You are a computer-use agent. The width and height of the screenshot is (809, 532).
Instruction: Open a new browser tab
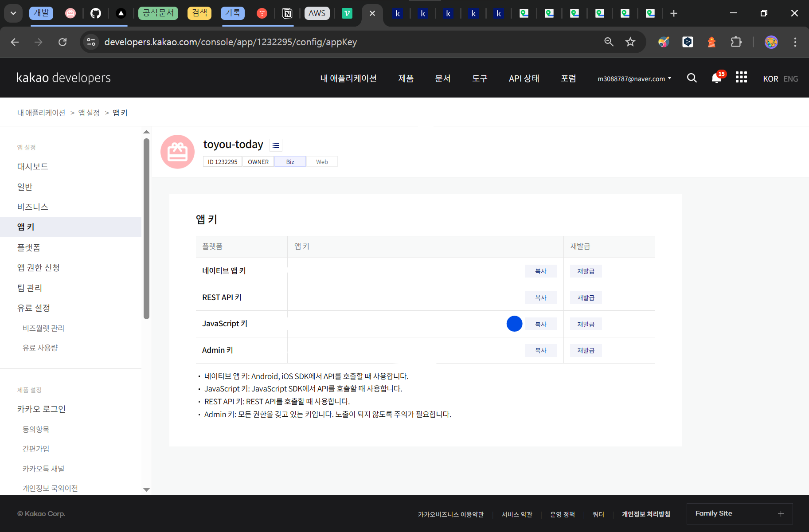[674, 13]
